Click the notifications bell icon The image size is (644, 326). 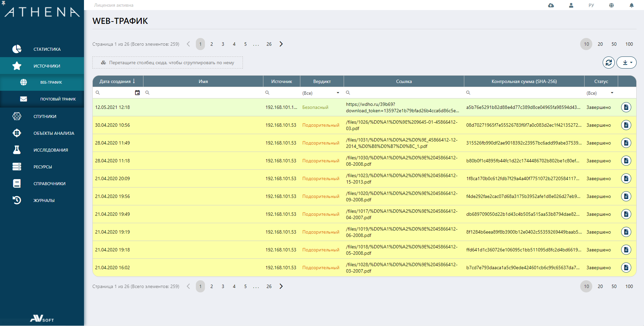[632, 5]
